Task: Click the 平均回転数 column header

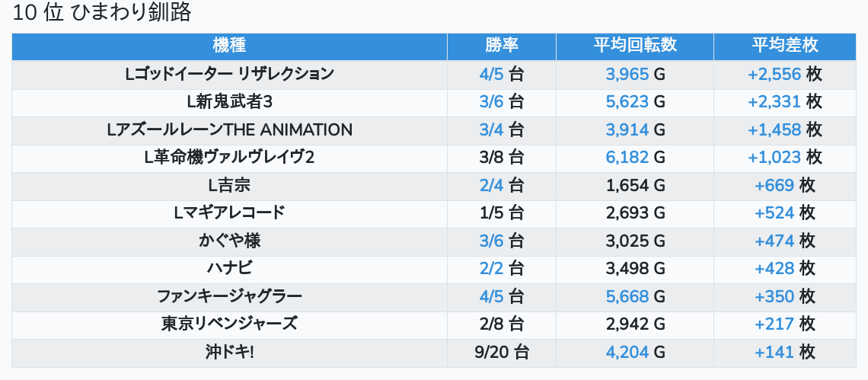Action: pyautogui.click(x=634, y=45)
